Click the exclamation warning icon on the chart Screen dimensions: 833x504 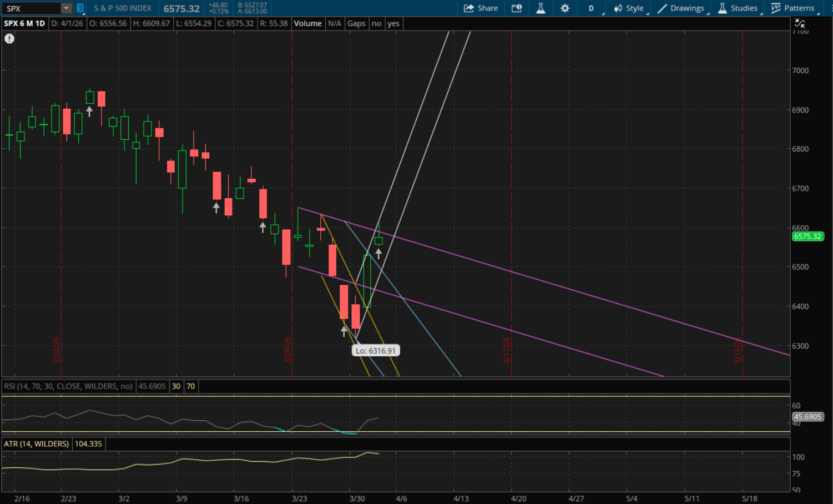click(x=9, y=38)
